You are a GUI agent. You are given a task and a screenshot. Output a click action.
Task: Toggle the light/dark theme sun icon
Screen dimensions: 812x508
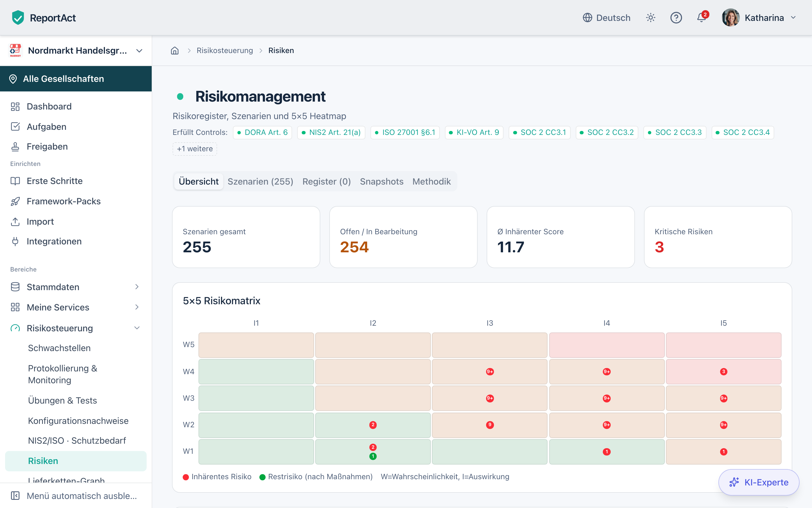coord(650,17)
